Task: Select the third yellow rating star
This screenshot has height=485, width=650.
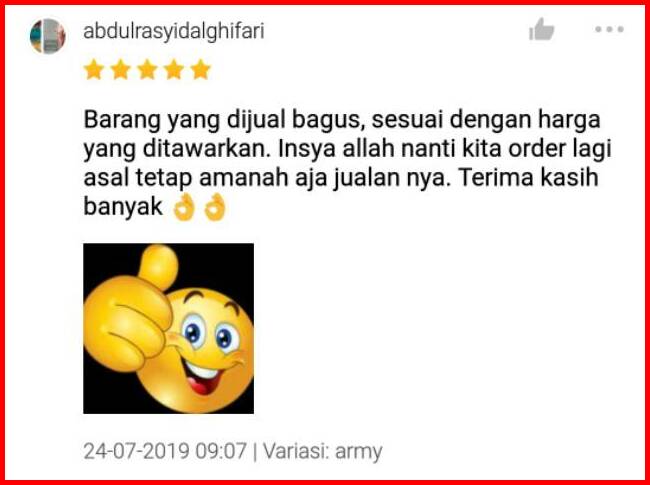Action: click(x=148, y=69)
